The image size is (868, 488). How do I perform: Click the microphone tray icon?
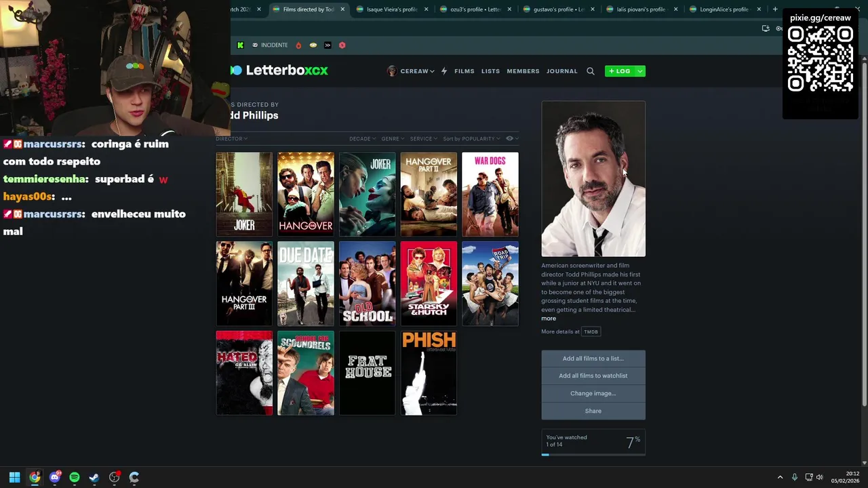pyautogui.click(x=795, y=477)
